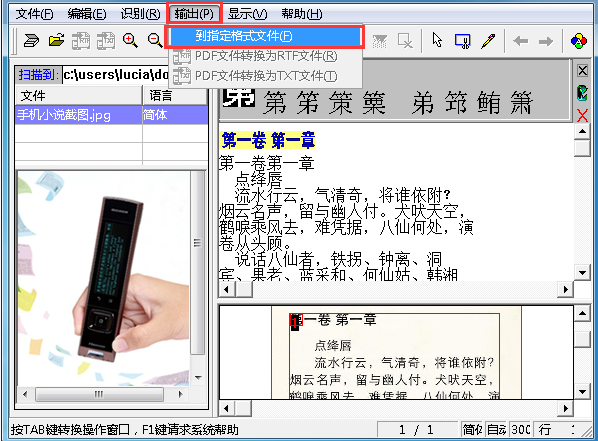This screenshot has height=441, width=598.
Task: Click preview pane vertical scrollbar thumb
Action: point(197,263)
